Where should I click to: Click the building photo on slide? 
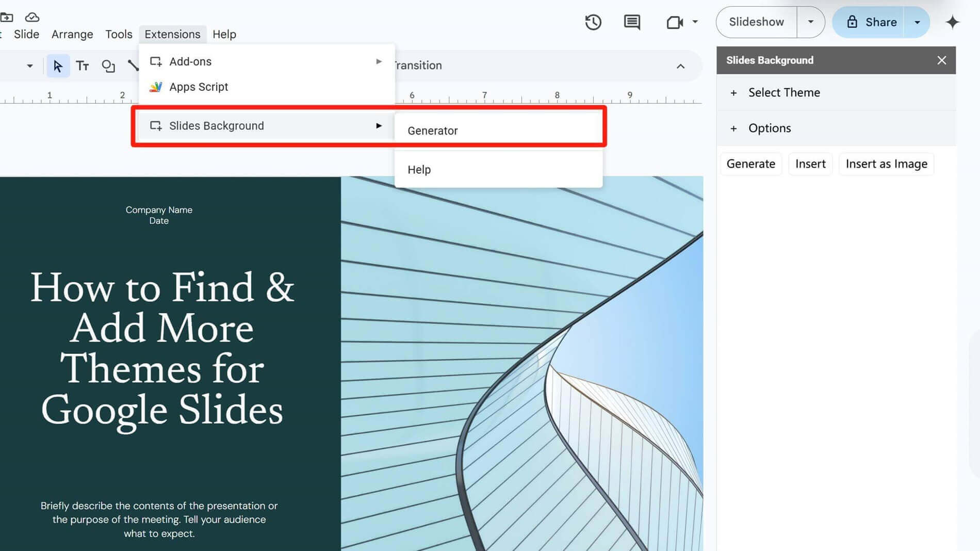pos(521,364)
